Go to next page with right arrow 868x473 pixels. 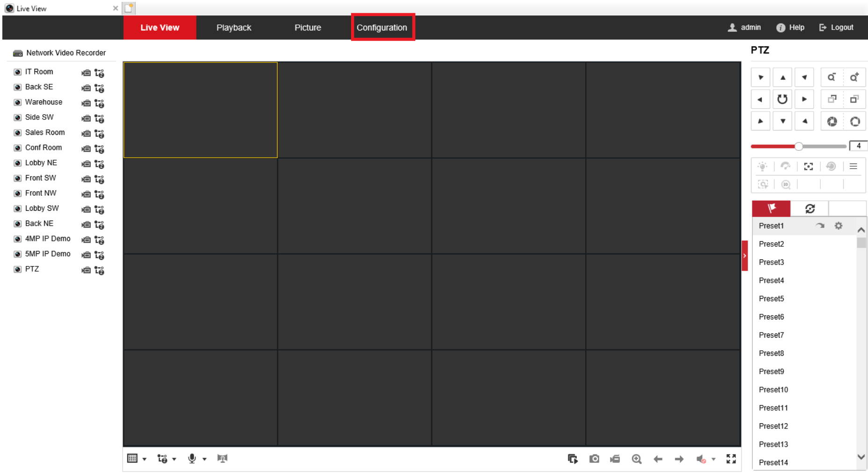pos(679,459)
